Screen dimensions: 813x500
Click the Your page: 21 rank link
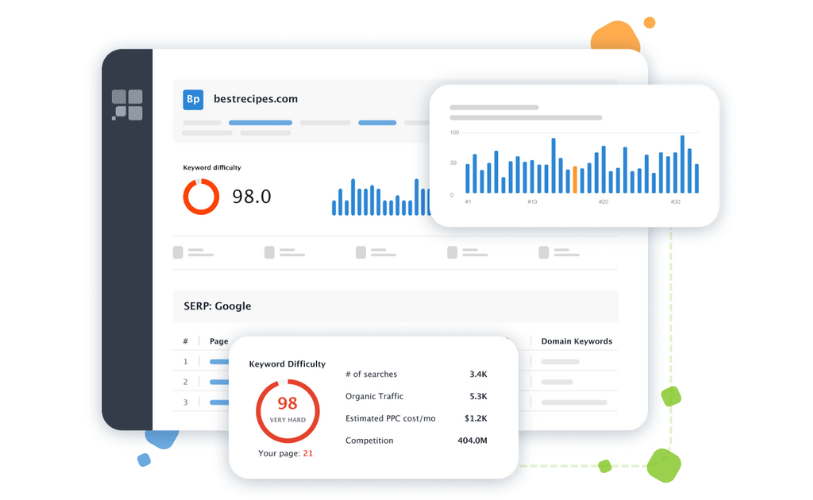click(x=286, y=453)
